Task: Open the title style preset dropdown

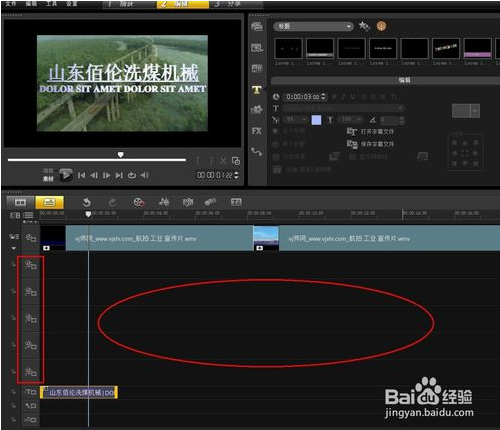Action: click(x=466, y=111)
